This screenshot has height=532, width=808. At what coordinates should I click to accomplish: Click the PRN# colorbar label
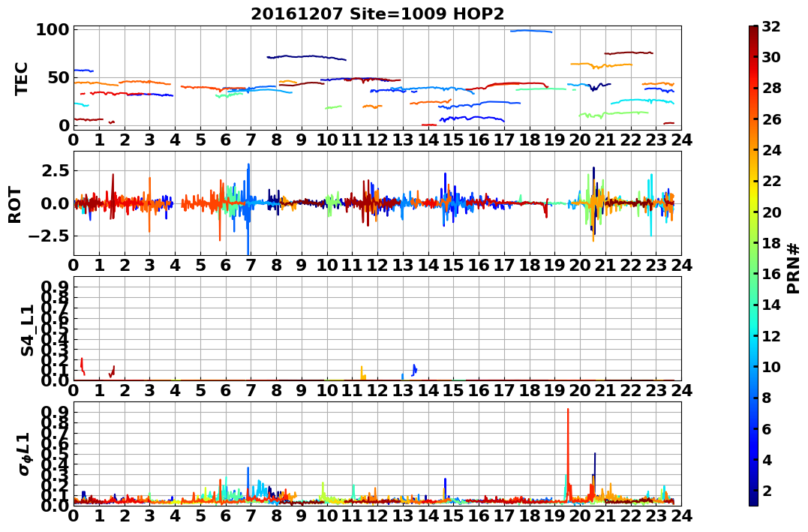(x=793, y=268)
